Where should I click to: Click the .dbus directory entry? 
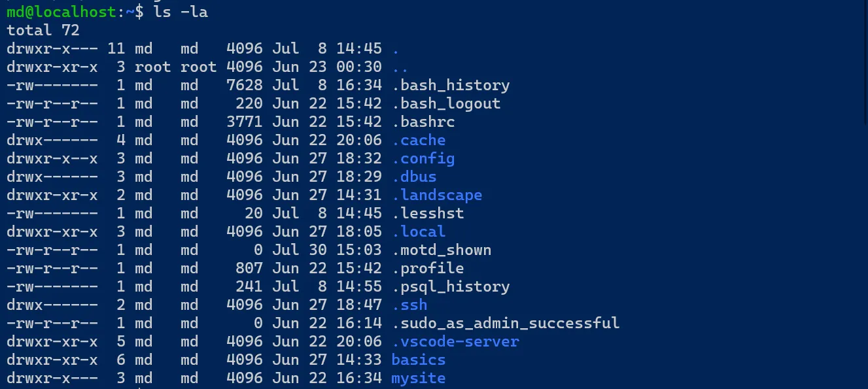[x=413, y=177]
